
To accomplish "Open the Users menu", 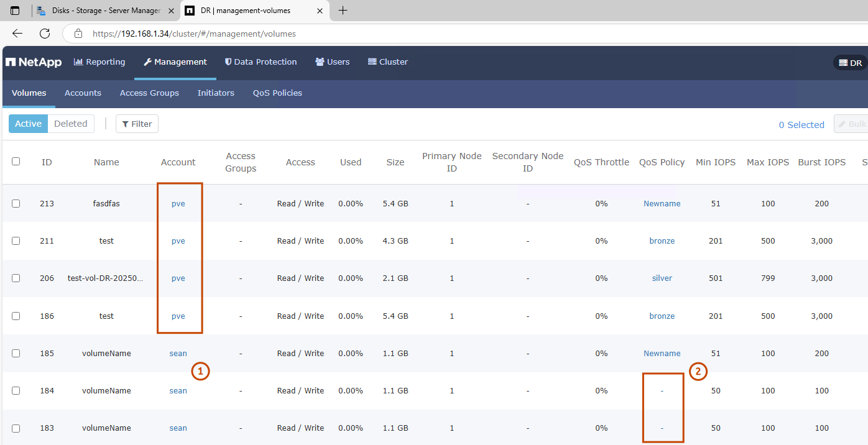I will [x=333, y=62].
